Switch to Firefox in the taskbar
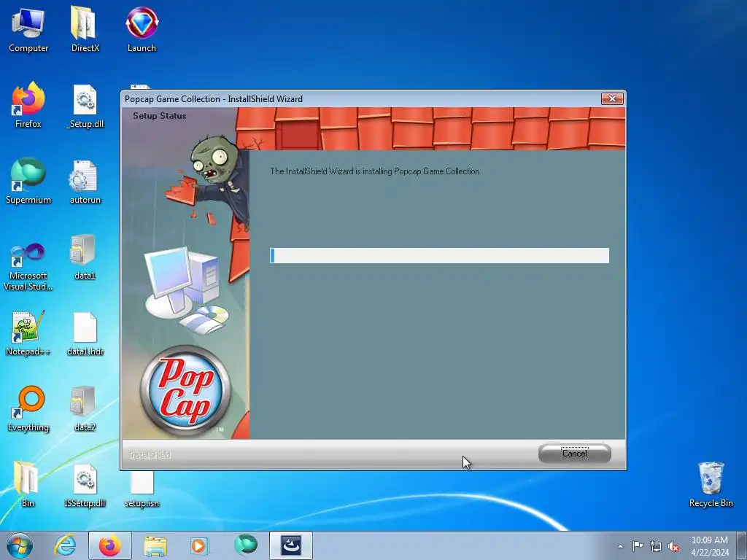 point(110,545)
